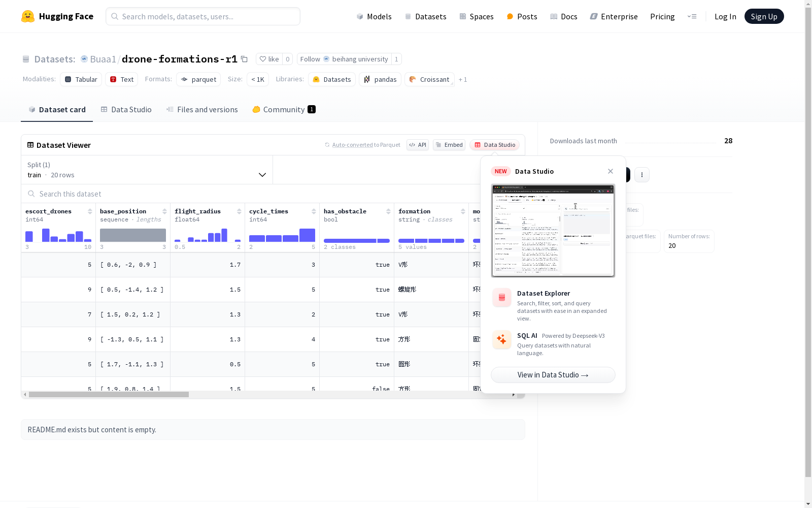
Task: Open Spaces in the top navigation
Action: click(477, 16)
